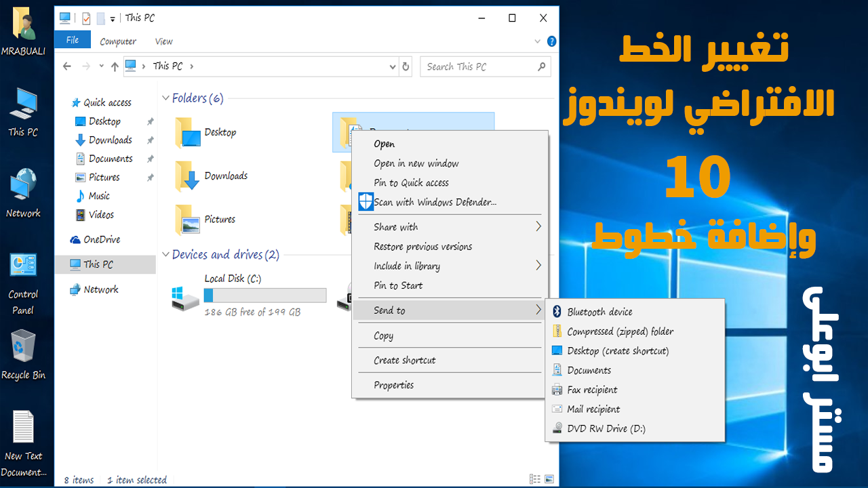868x488 pixels.
Task: Click the Downloads folder icon in Folders group
Action: [x=188, y=176]
